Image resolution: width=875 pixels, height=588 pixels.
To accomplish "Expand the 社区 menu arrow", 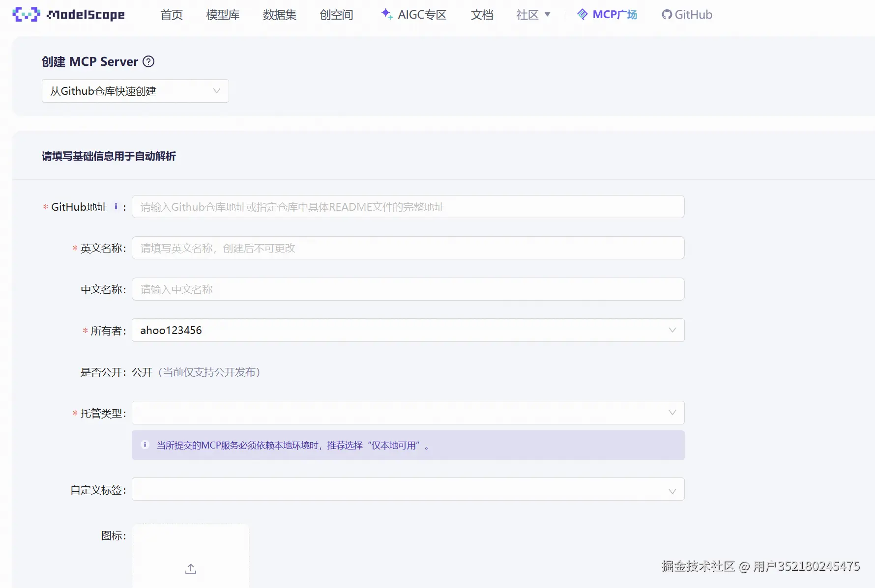I will [x=547, y=15].
